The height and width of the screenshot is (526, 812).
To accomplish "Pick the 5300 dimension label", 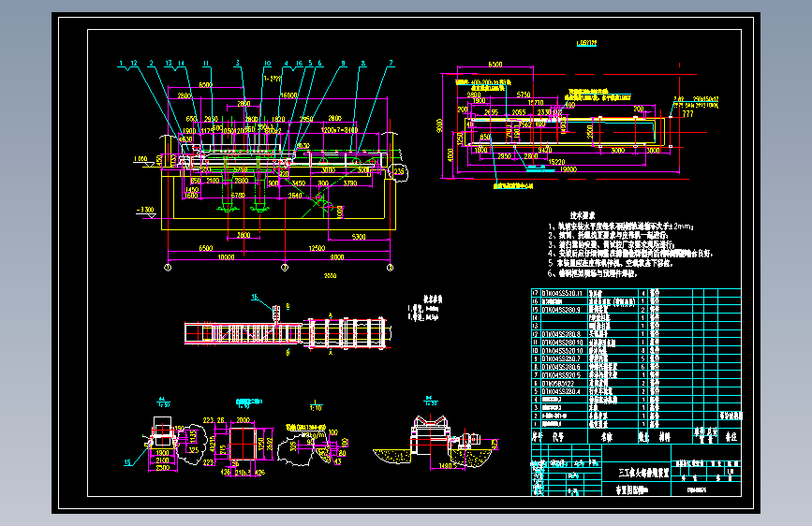I will (359, 237).
